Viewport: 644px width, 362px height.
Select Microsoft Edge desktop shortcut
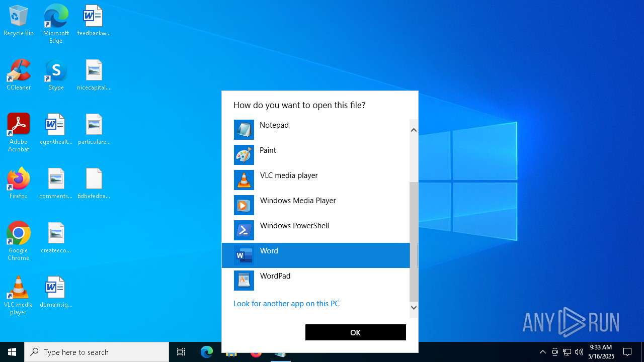coord(56,24)
